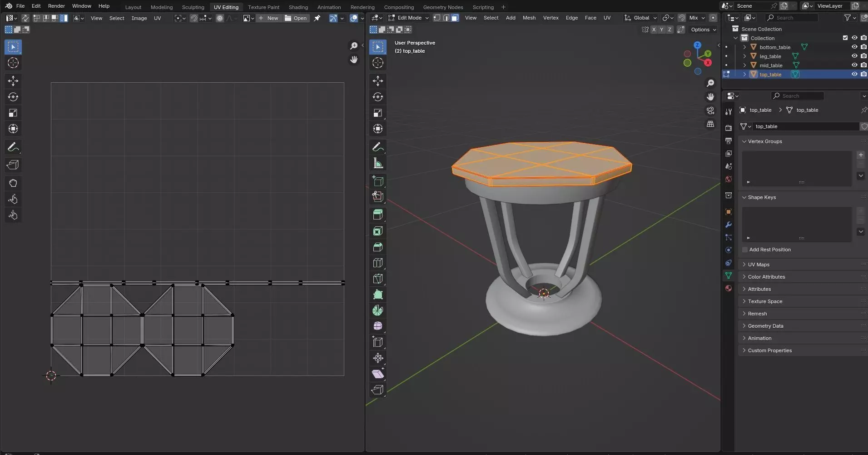Toggle X mirror in 3D viewport

(x=654, y=30)
